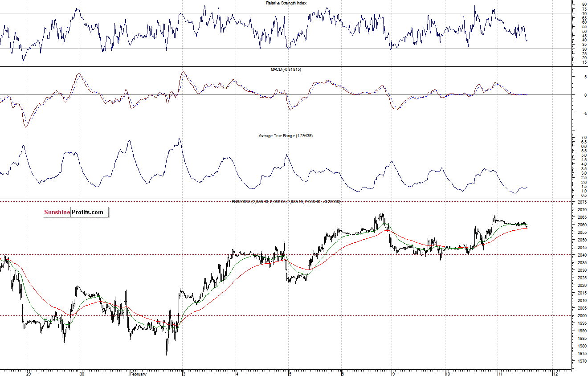Select the '11' date label on time axis
The width and height of the screenshot is (588, 376).
[x=501, y=373]
